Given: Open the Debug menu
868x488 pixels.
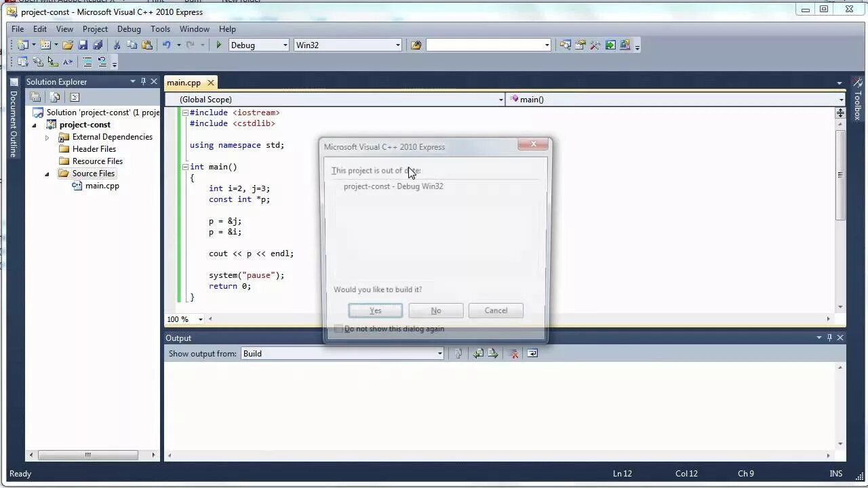Looking at the screenshot, I should click(x=129, y=29).
